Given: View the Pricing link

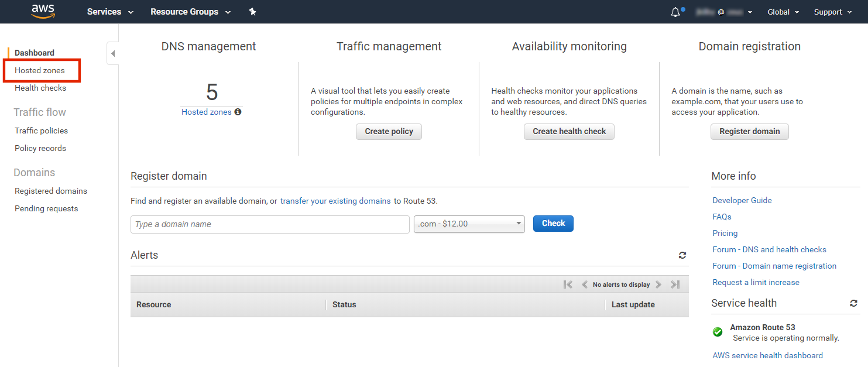Looking at the screenshot, I should click(725, 233).
